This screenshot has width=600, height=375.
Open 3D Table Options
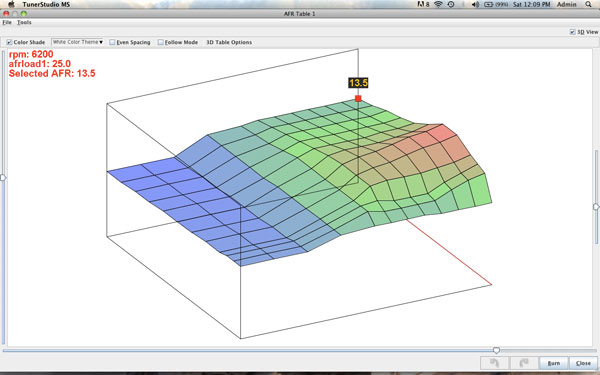click(229, 42)
